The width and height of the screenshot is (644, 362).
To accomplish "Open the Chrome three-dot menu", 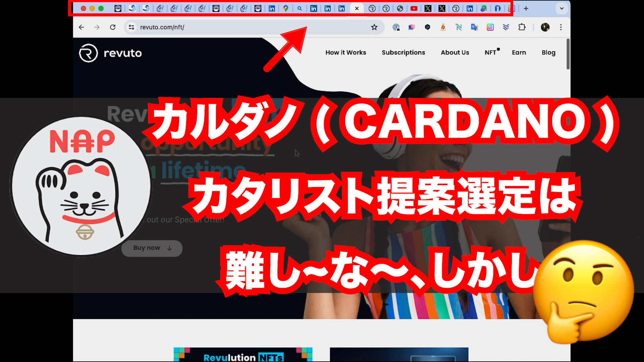I will pos(561,27).
